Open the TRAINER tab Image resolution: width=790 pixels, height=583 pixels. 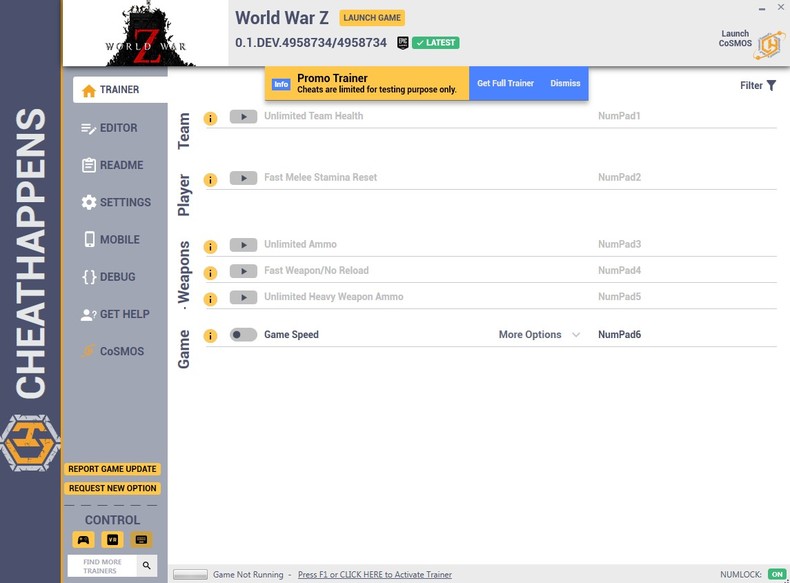(120, 90)
